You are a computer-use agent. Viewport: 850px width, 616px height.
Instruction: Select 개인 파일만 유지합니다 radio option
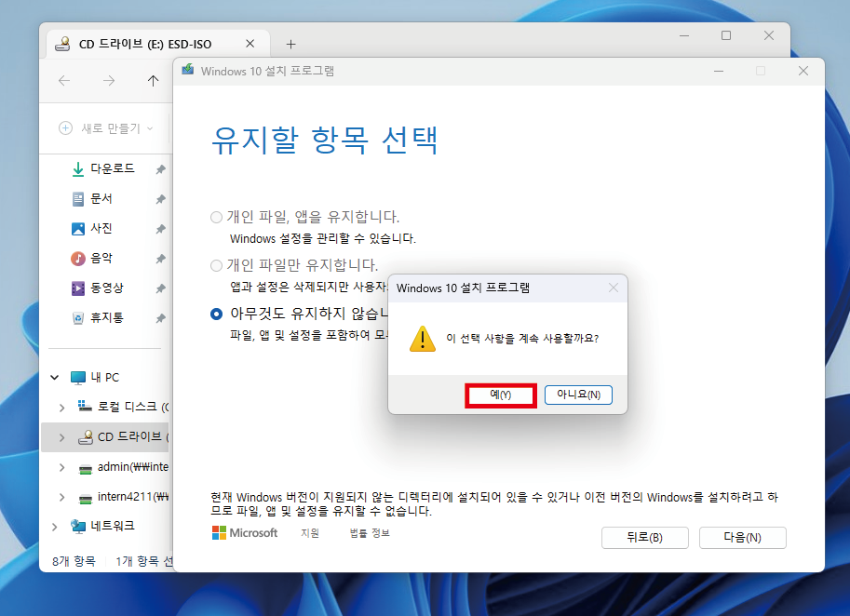pos(216,265)
